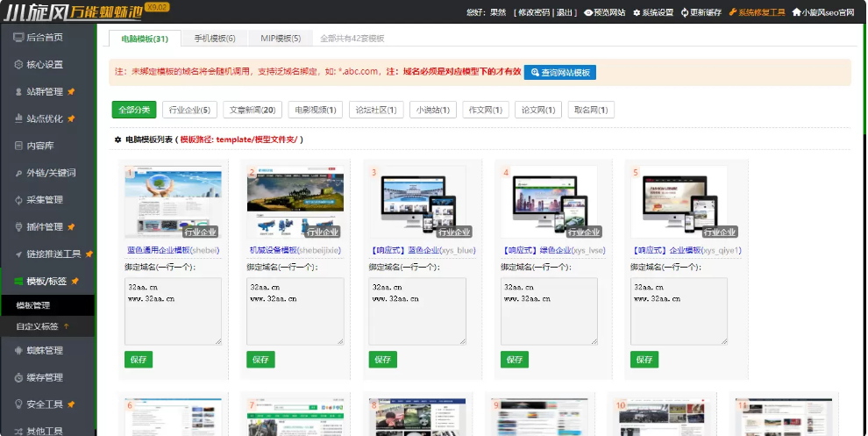Filter by 文章新闻(20) category
Viewport: 868px width, 436px height.
pos(253,110)
